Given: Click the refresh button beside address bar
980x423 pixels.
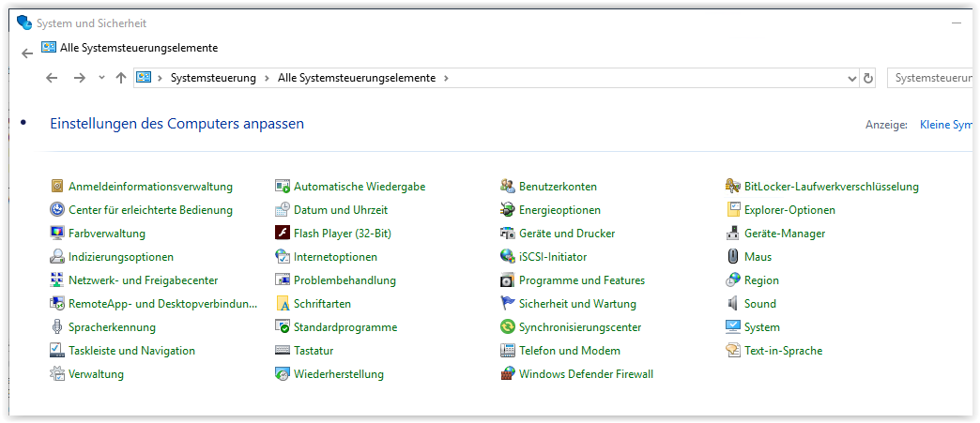Looking at the screenshot, I should [868, 79].
